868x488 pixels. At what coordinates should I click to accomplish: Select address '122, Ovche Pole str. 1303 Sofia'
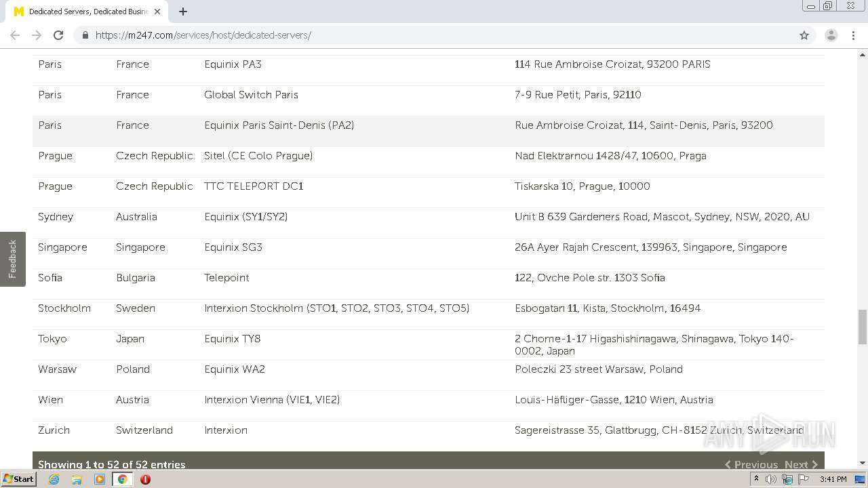(x=590, y=278)
